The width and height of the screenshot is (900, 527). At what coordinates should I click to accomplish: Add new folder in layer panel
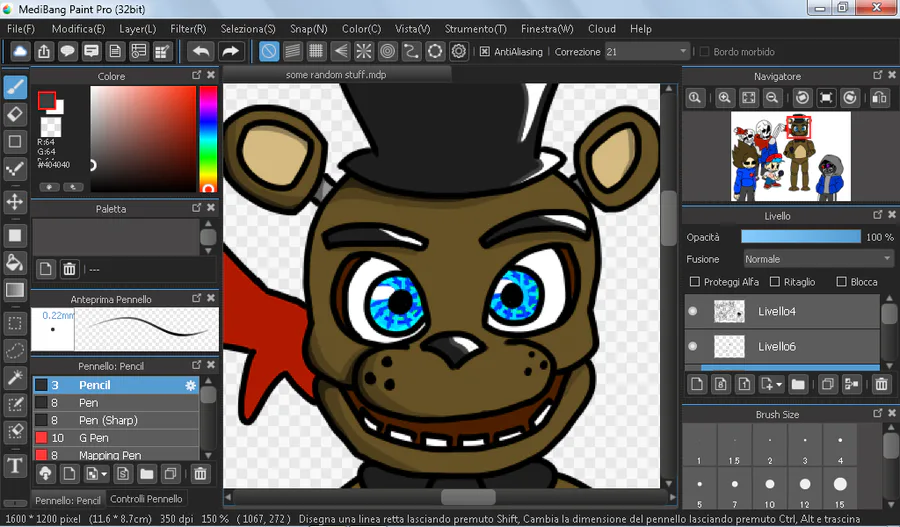tap(798, 384)
